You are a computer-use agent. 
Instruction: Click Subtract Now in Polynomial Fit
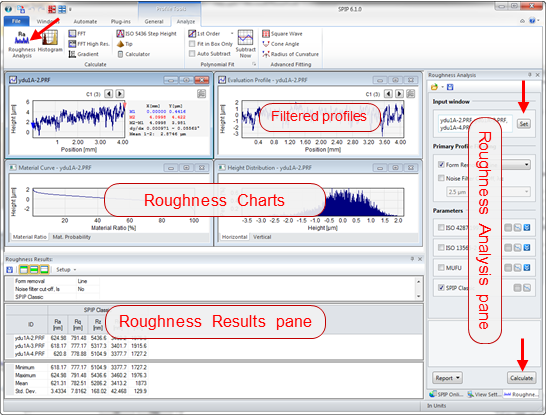tap(245, 44)
